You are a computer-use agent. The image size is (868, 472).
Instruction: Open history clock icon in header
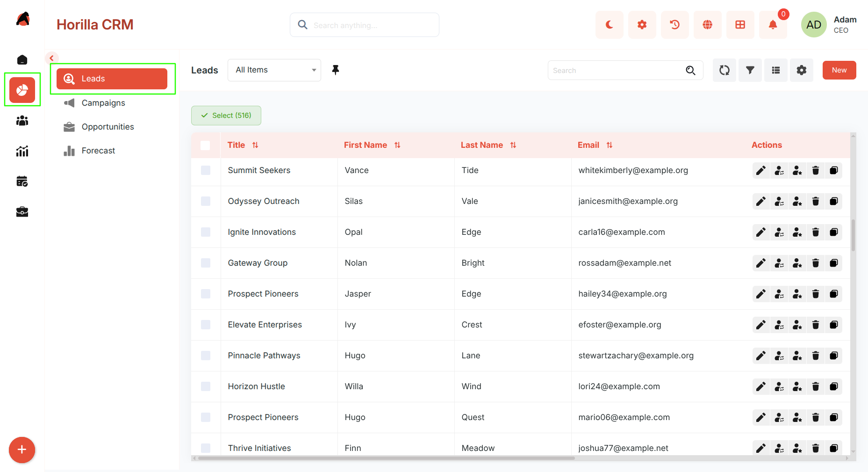point(674,25)
